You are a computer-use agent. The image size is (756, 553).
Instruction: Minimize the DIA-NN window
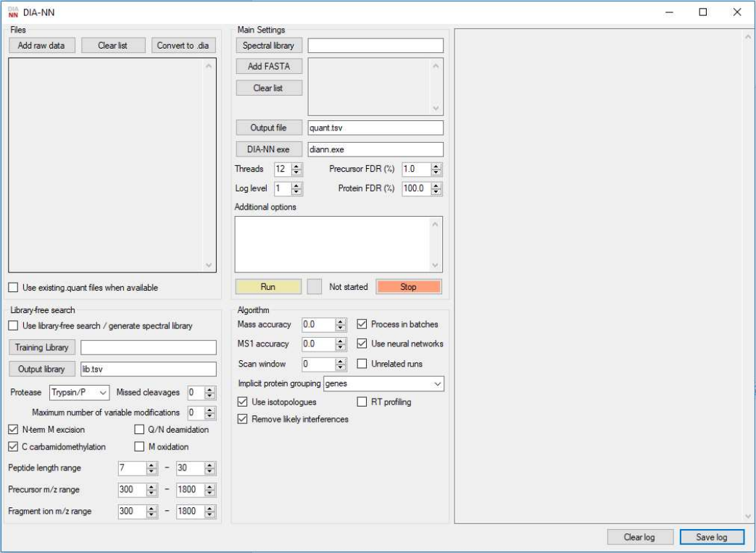pyautogui.click(x=669, y=12)
